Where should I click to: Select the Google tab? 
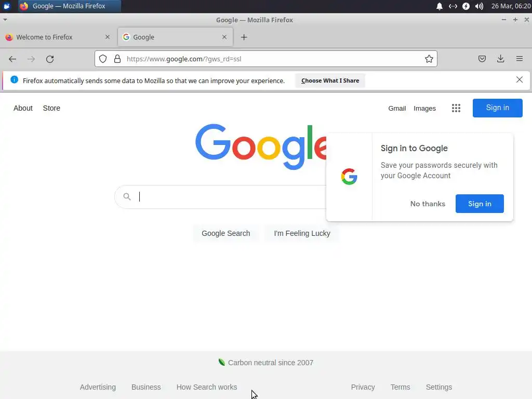[x=175, y=37]
